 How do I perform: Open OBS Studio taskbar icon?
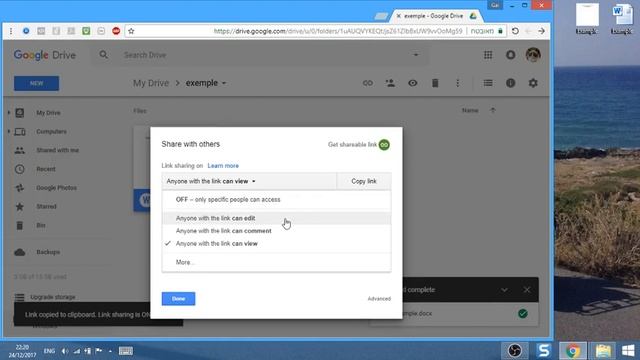click(515, 351)
